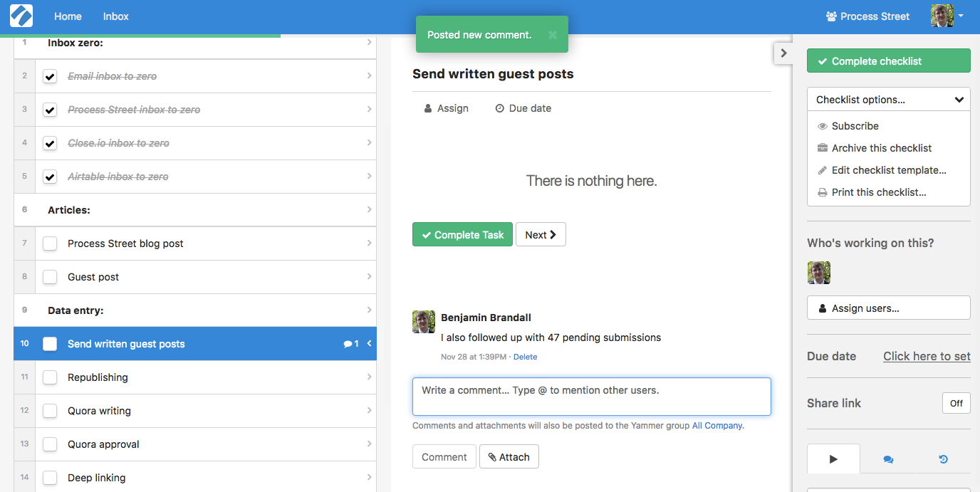Select Archive this checklist
The width and height of the screenshot is (980, 492).
[x=875, y=148]
